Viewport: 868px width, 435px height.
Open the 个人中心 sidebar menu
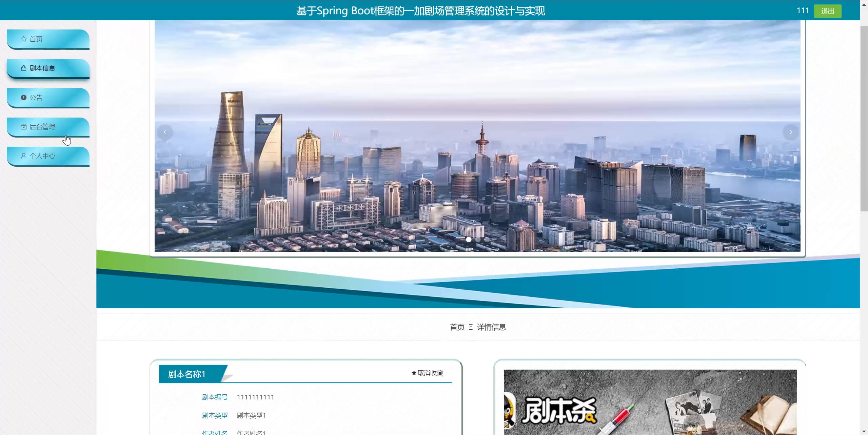[x=47, y=156]
